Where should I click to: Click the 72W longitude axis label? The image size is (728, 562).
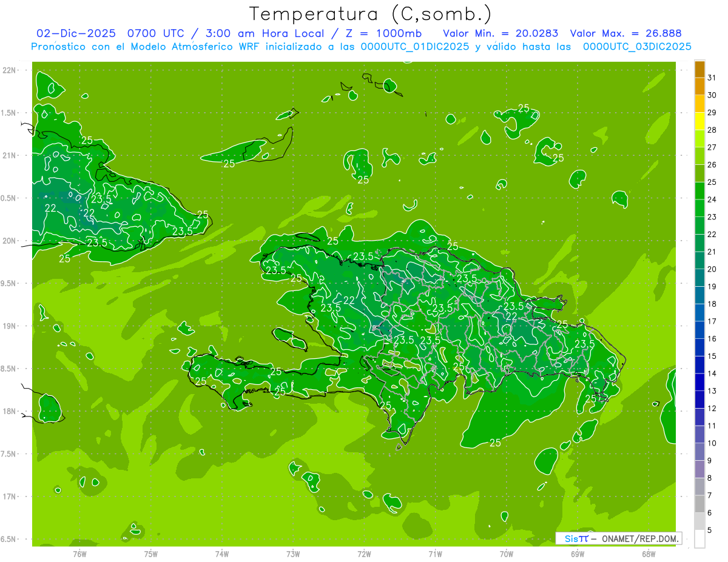[364, 554]
